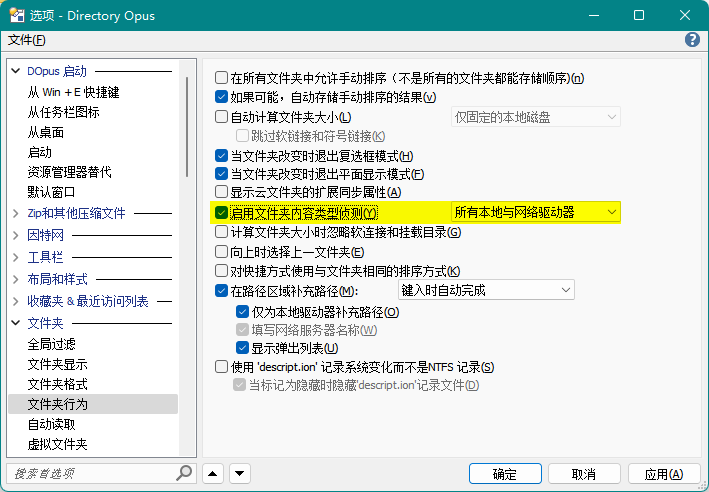Uncheck 启用文件夹内容类型侦测 option

(222, 212)
